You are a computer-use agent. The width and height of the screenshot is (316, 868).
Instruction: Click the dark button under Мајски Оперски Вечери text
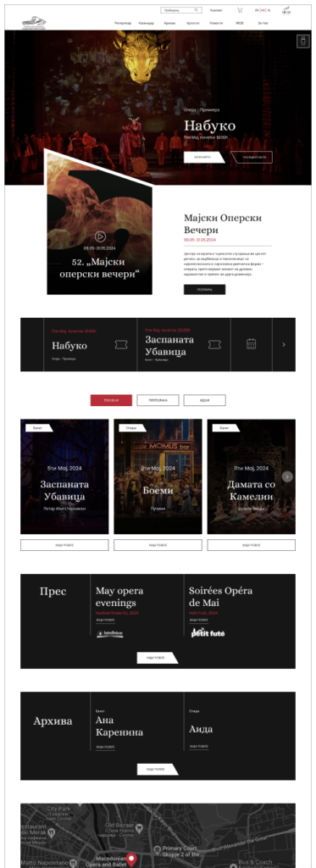click(204, 290)
